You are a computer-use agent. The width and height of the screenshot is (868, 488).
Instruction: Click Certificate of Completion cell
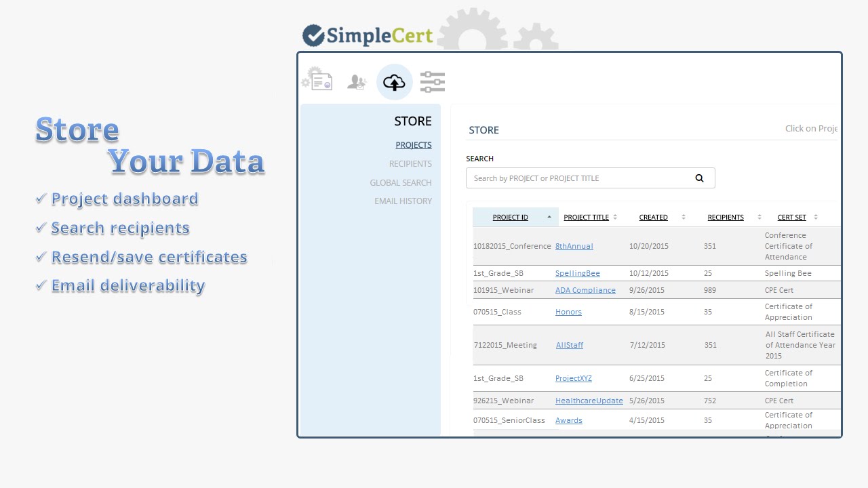(x=789, y=378)
